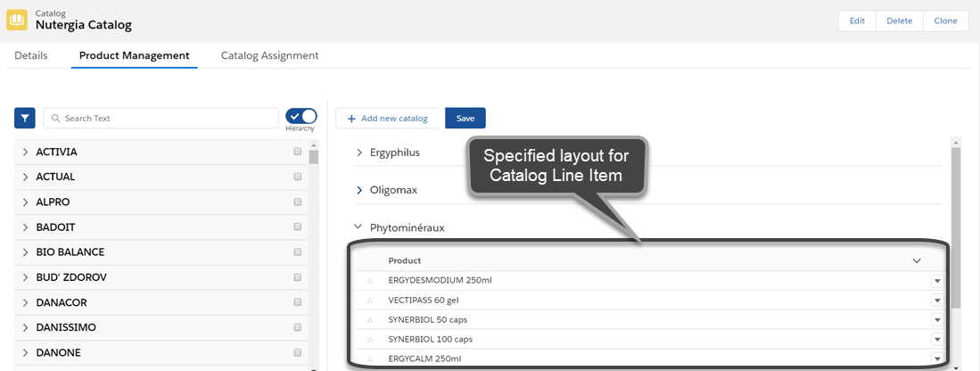Check the BUD' ZDOROV checkbox

coord(298,276)
